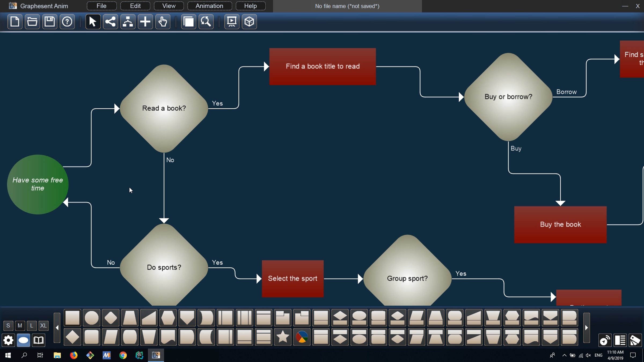Select the pointer selection tool

pos(93,21)
